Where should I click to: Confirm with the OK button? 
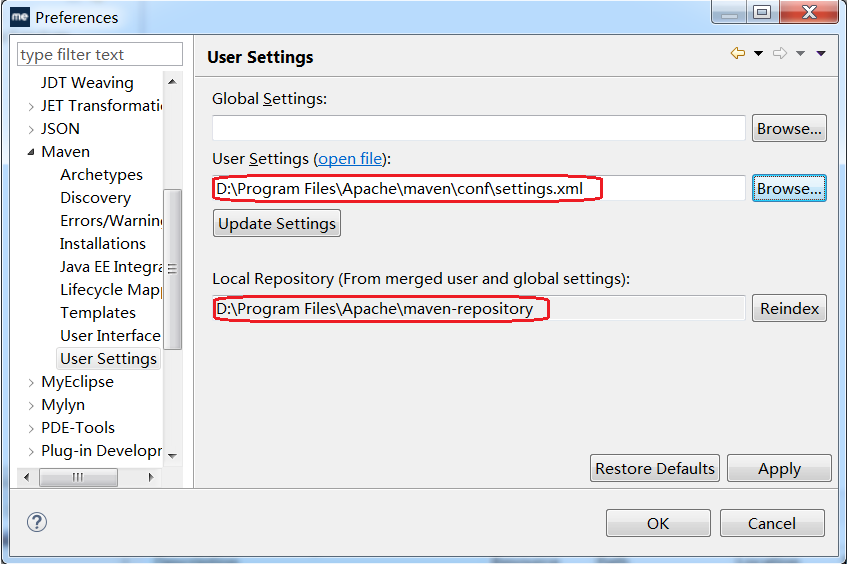click(x=658, y=523)
